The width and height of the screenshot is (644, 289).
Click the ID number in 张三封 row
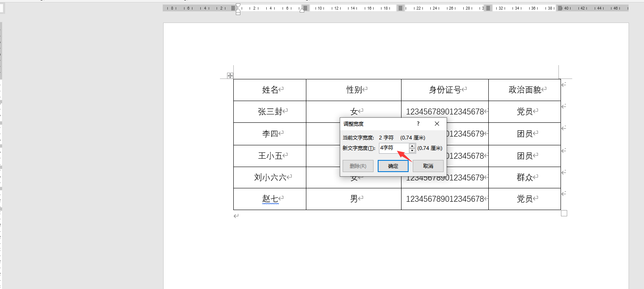point(445,112)
